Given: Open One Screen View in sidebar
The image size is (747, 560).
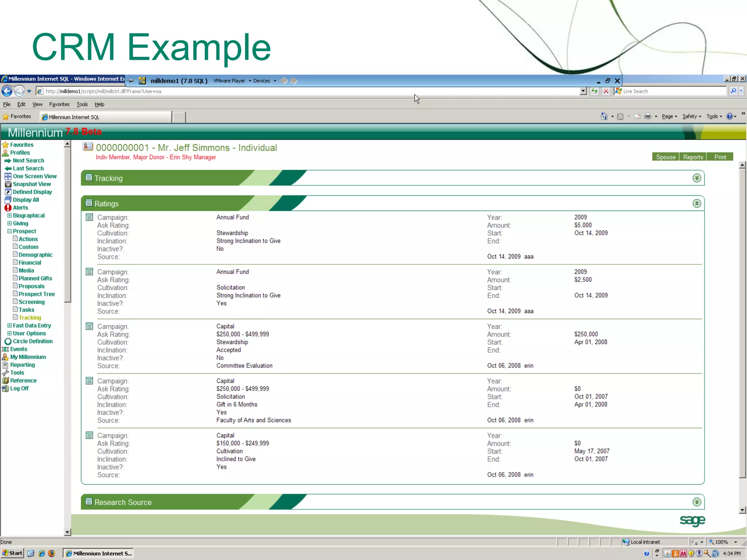Looking at the screenshot, I should click(x=35, y=176).
